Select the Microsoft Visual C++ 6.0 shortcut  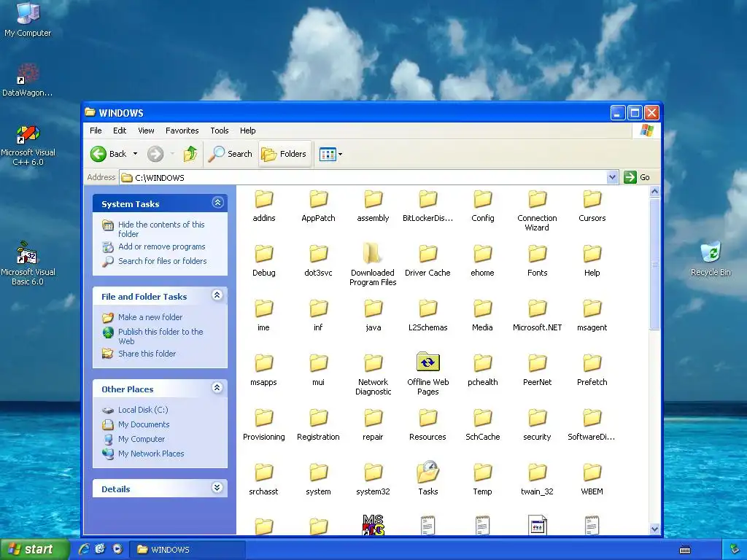coord(28,145)
